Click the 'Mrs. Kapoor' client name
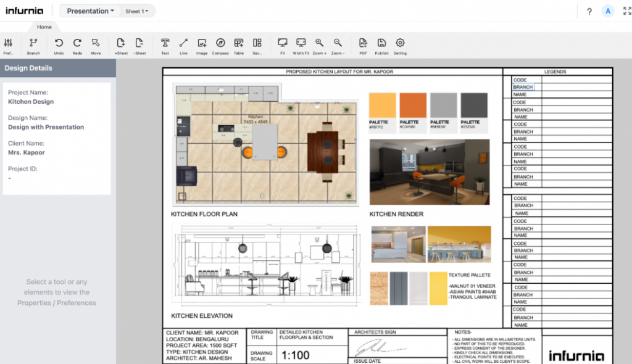632x364 pixels. tap(26, 152)
